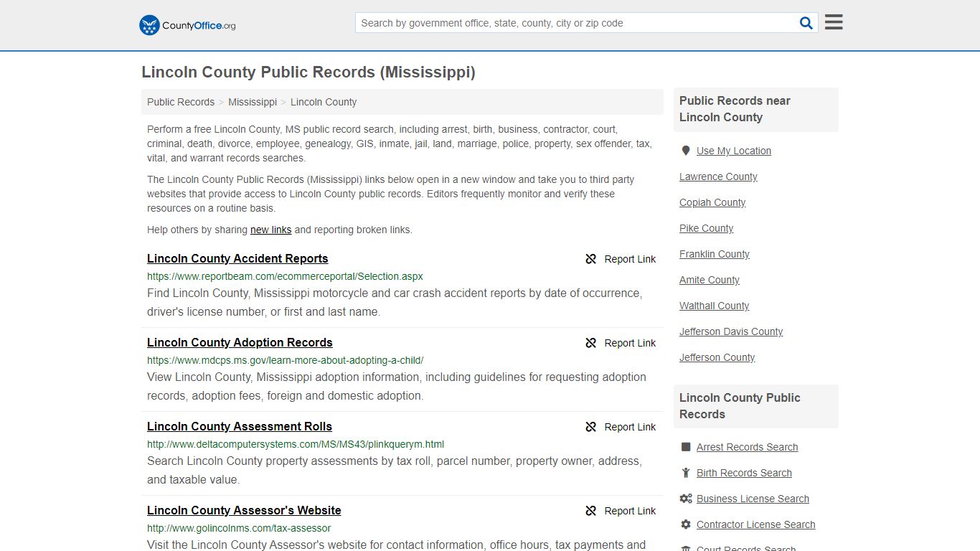This screenshot has height=551, width=980.
Task: Open Franklin County records
Action: coord(715,254)
